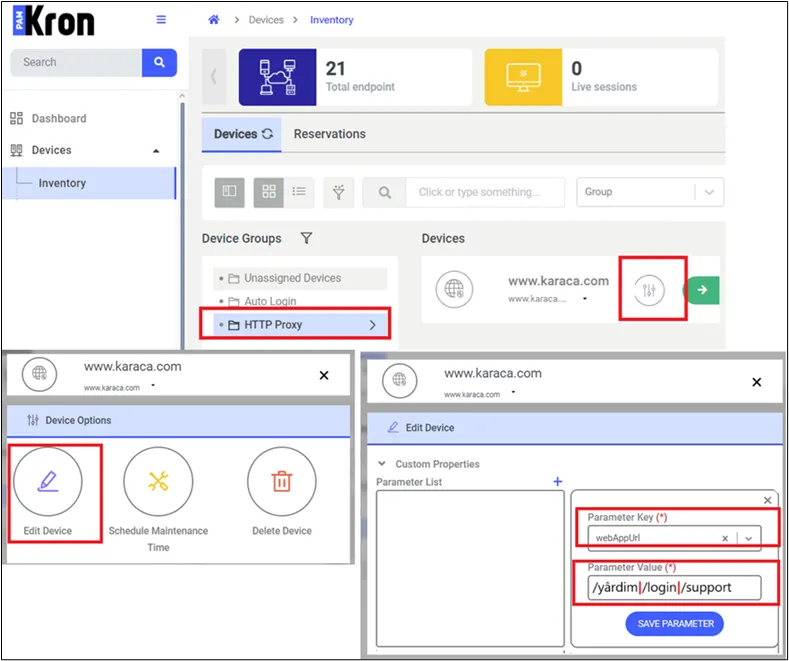789x661 pixels.
Task: Click the www.karaca.com device name
Action: click(x=558, y=281)
